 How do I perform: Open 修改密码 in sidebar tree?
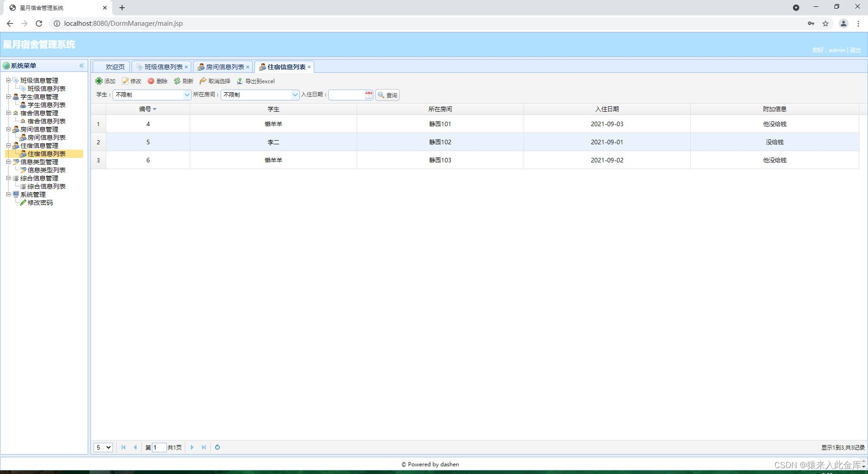point(40,203)
